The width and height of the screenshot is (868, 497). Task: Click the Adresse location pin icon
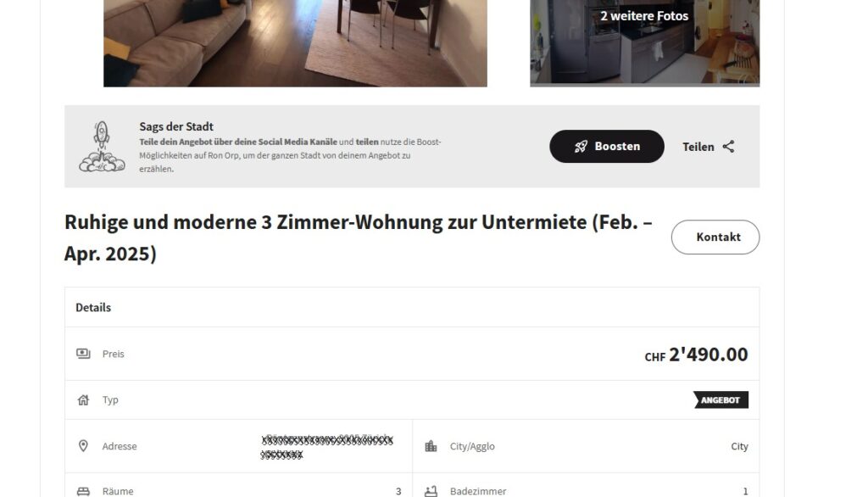83,446
